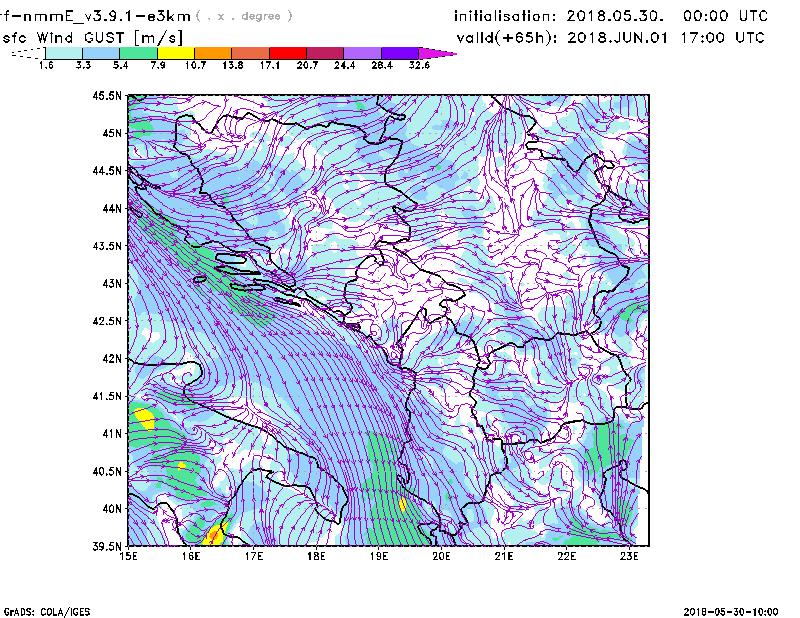Click the 'GrADS: COLA/IGES' footer text
Image resolution: width=800 pixels, height=618 pixels.
(47, 612)
